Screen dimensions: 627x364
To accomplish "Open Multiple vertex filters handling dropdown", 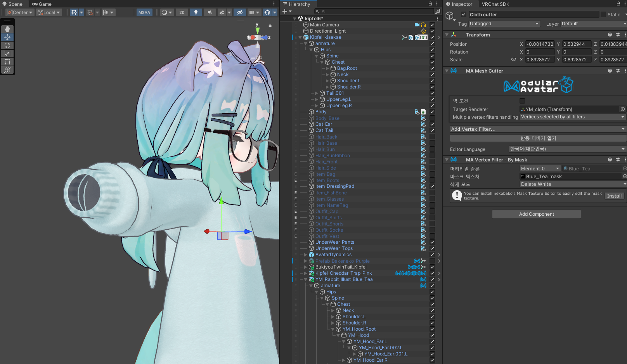I will (573, 117).
